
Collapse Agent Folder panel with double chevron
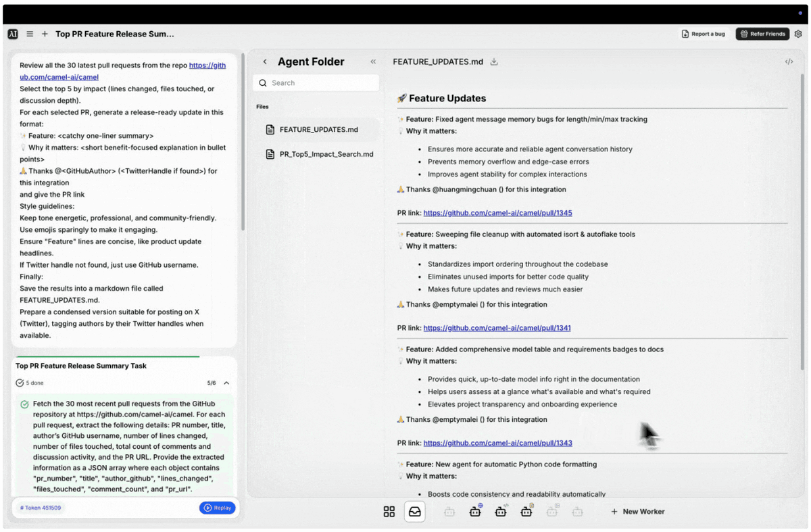pos(373,62)
